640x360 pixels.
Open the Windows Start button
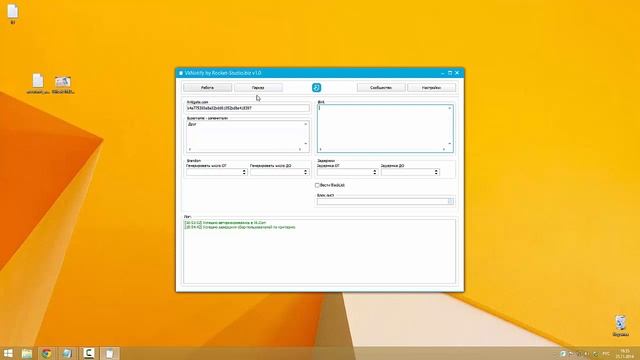tap(8, 353)
